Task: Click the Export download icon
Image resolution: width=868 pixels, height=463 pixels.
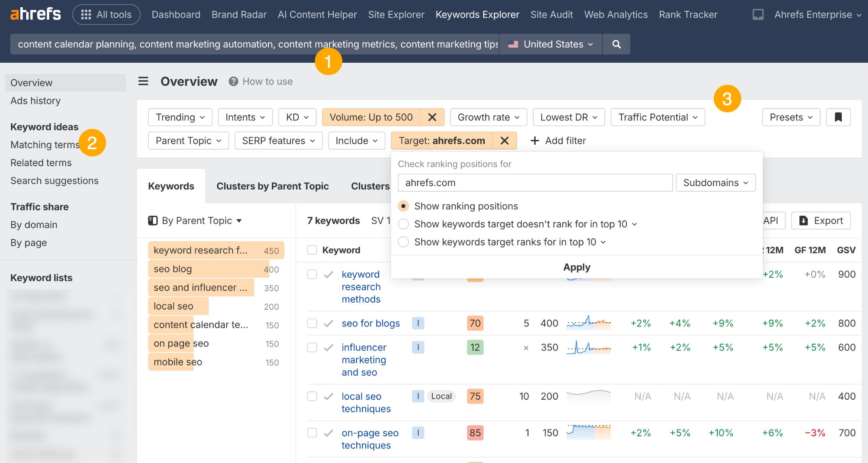Action: 803,220
